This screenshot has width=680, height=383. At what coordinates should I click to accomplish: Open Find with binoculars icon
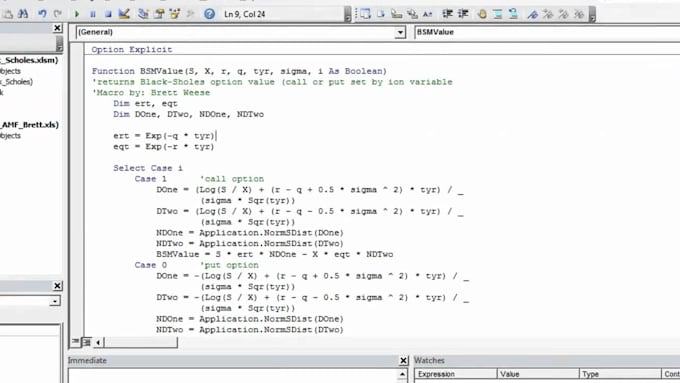point(23,14)
